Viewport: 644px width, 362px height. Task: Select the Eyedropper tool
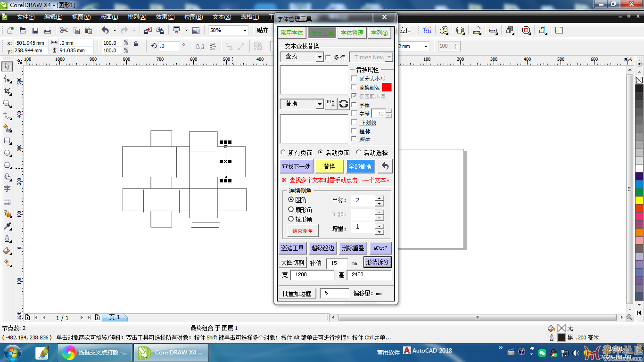pyautogui.click(x=7, y=226)
